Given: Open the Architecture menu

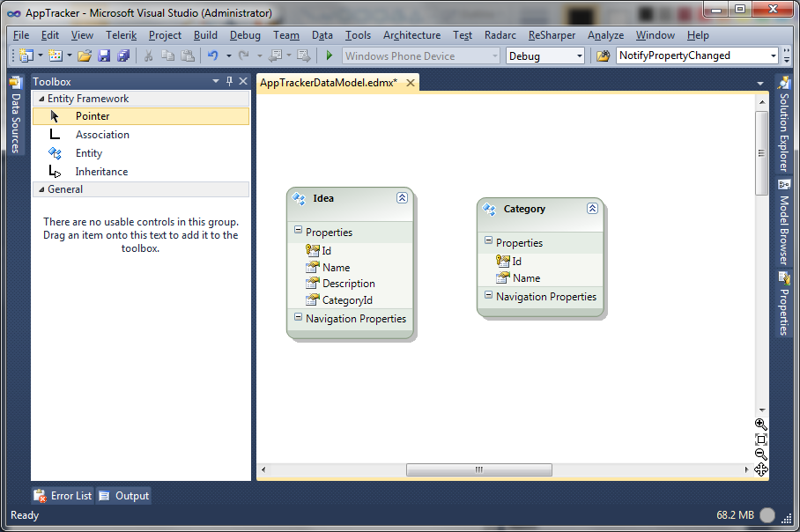Looking at the screenshot, I should coord(411,35).
